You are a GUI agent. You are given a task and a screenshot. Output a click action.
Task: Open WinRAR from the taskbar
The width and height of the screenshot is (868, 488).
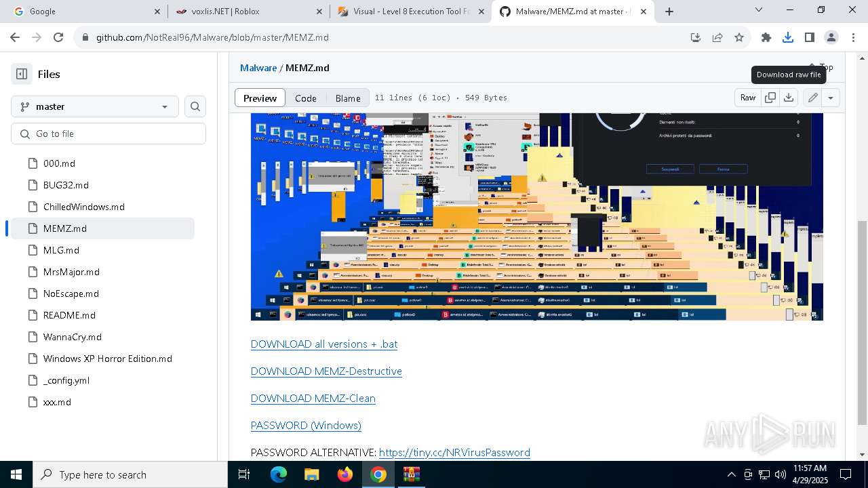(412, 474)
